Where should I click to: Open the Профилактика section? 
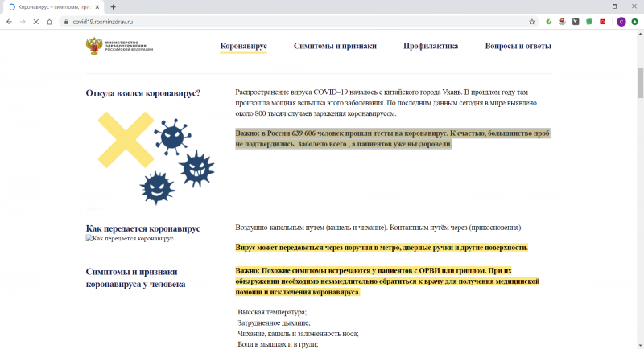tap(431, 46)
